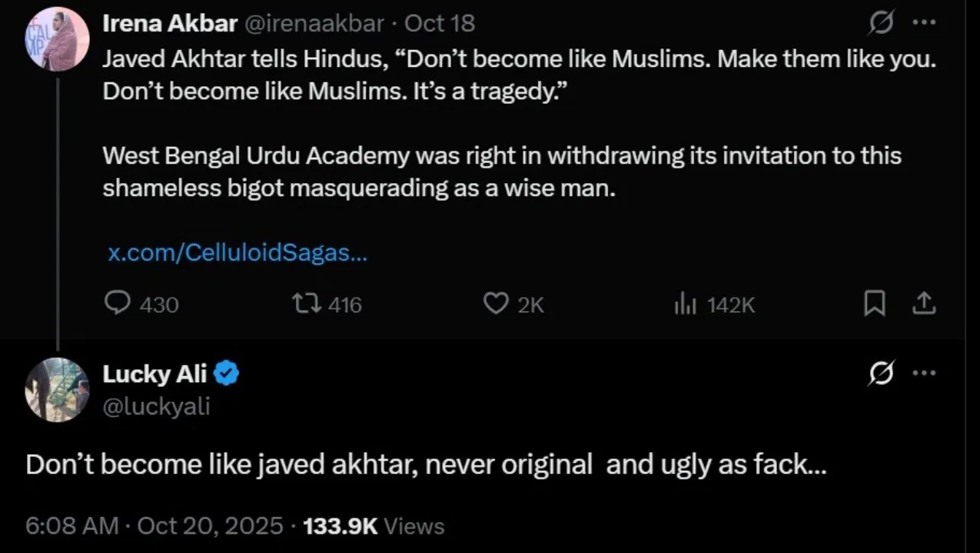
Task: Share Irena Akbar's tweet
Action: (x=923, y=305)
